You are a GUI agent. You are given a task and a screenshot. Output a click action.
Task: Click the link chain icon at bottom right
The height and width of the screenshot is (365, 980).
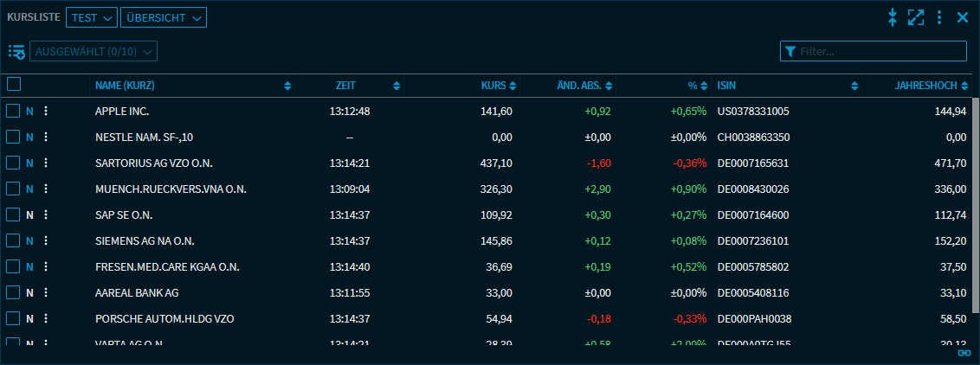coord(964,353)
